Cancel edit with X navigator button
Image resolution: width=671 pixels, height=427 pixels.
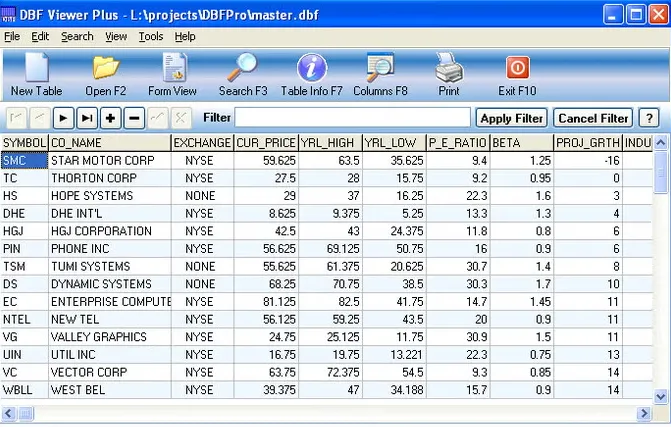click(181, 118)
